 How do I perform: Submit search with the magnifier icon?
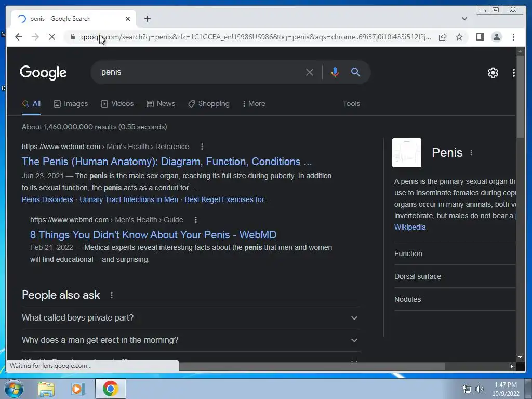click(355, 72)
